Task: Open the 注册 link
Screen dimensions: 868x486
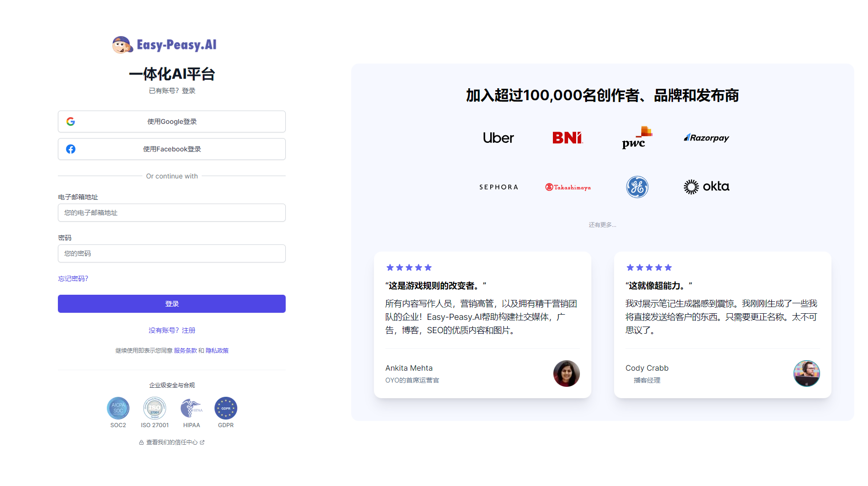Action: coord(188,330)
